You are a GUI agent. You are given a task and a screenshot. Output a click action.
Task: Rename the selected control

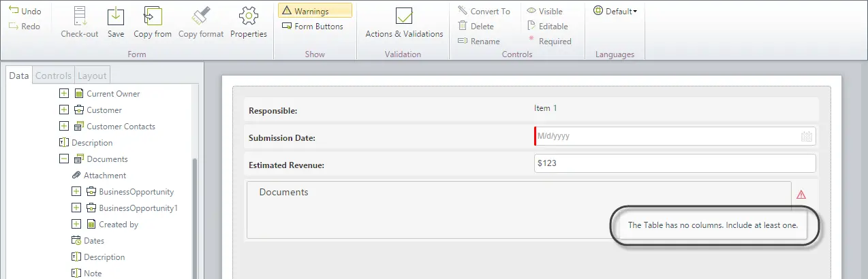pos(478,42)
